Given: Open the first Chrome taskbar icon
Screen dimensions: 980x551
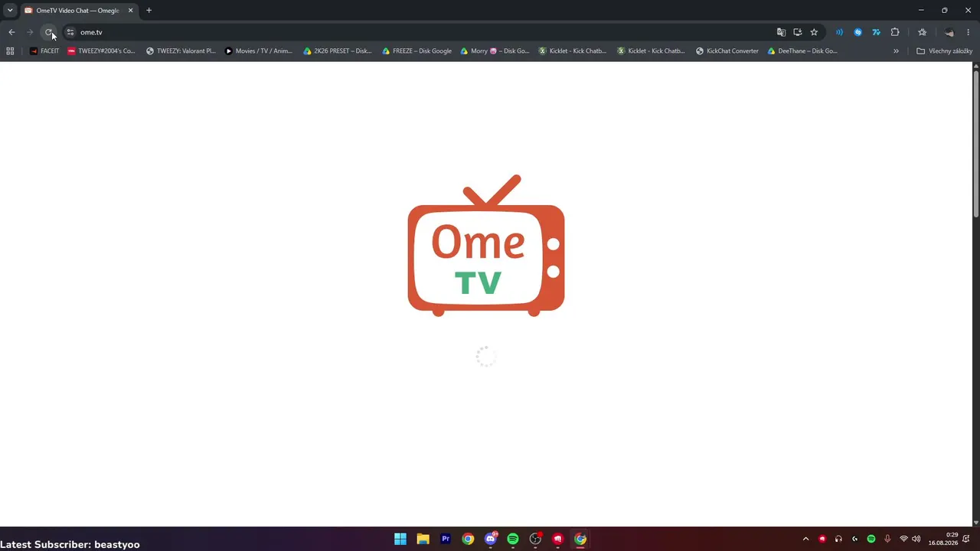Looking at the screenshot, I should (468, 539).
